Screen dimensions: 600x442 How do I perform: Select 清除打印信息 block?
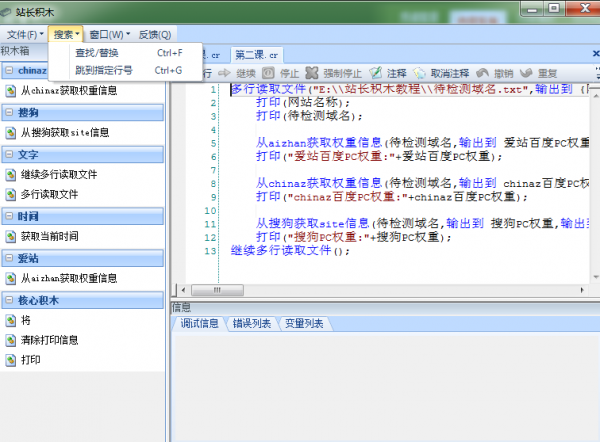(49, 340)
